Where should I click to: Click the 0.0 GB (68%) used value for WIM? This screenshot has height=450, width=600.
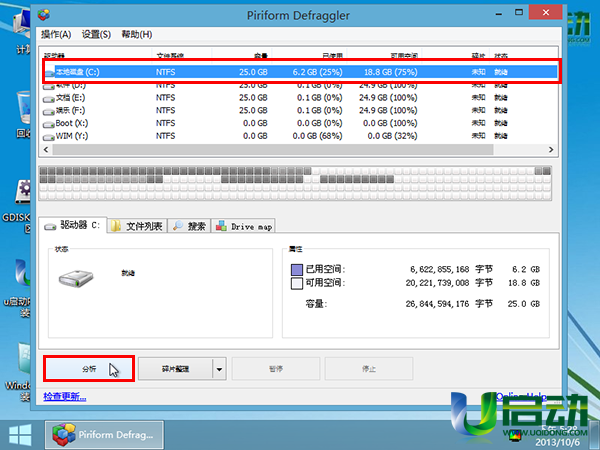click(x=317, y=136)
